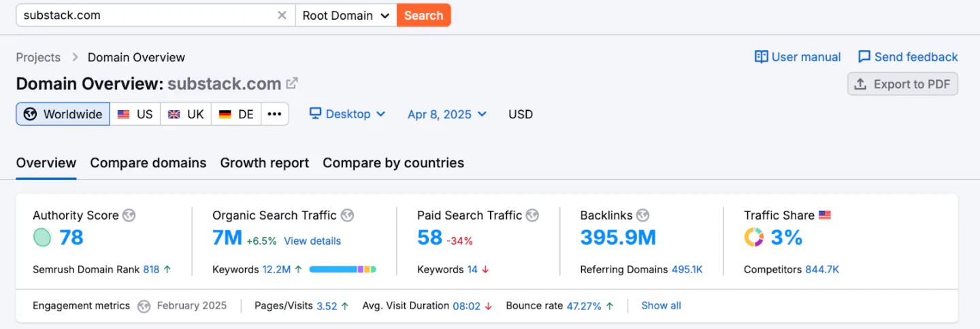
Task: Click Avg. Visit Duration 08:02 value
Action: point(466,306)
